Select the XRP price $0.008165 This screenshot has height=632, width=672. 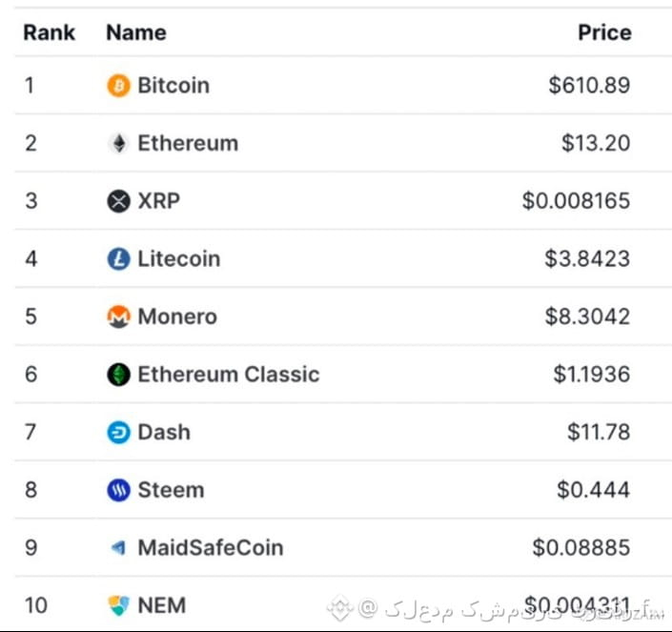click(576, 201)
